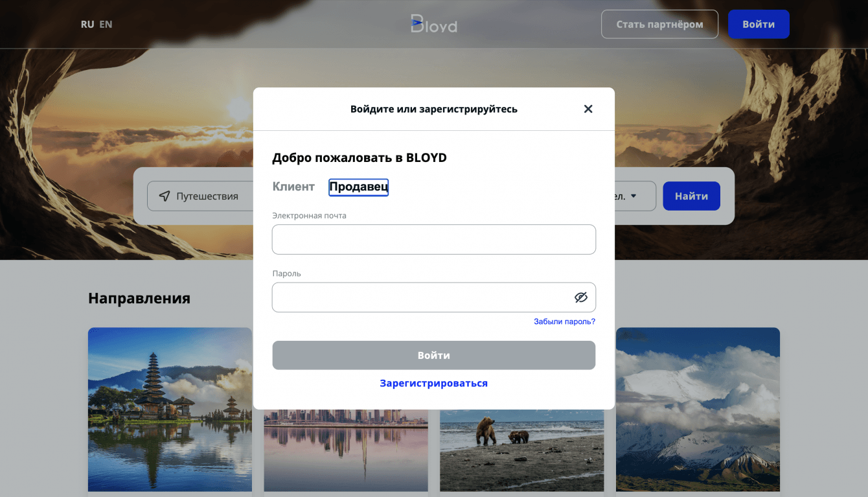This screenshot has height=497, width=868.
Task: Click the gray Войти button in the dialog
Action: pyautogui.click(x=434, y=355)
